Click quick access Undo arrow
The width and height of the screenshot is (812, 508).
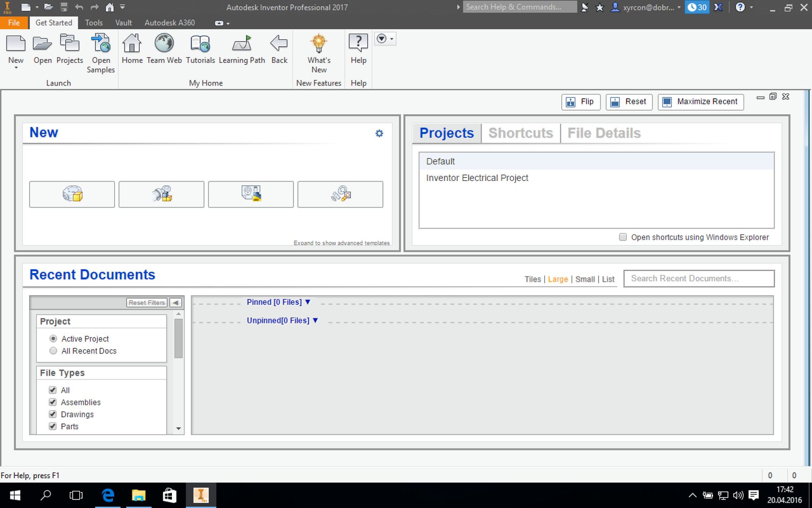click(79, 7)
